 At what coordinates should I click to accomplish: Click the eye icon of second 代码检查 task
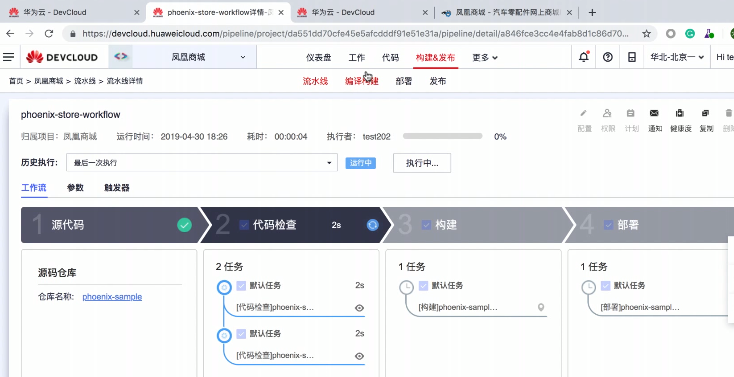click(x=359, y=356)
